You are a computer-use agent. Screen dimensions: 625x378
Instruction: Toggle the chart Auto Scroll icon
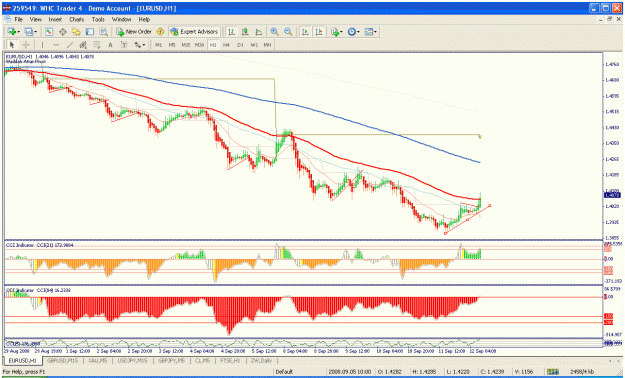coord(305,32)
